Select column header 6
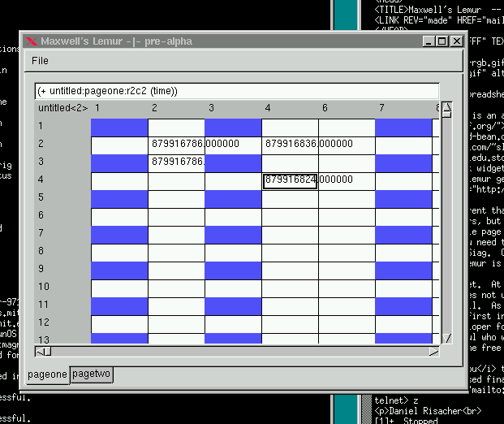This screenshot has height=424, width=504. (325, 108)
